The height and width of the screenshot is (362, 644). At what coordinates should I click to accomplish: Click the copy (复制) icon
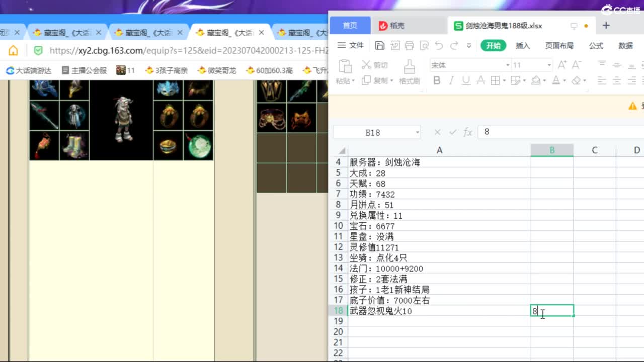click(366, 80)
